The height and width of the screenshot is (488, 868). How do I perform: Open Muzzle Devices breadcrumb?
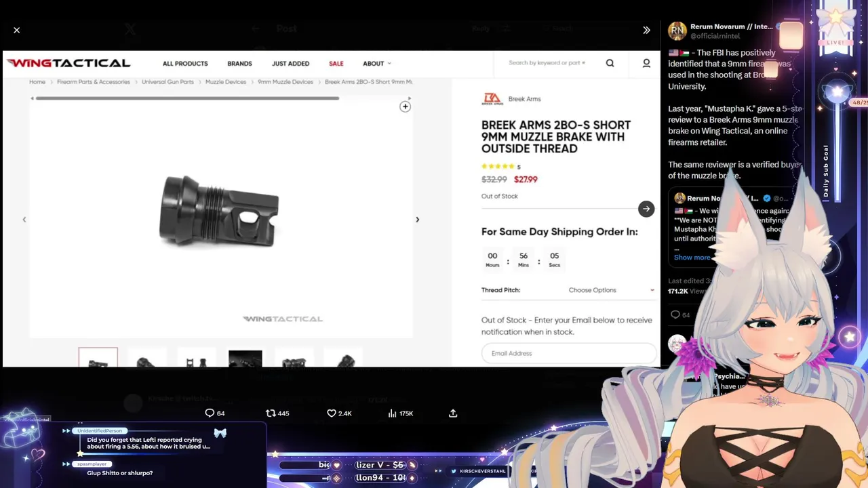(x=226, y=82)
